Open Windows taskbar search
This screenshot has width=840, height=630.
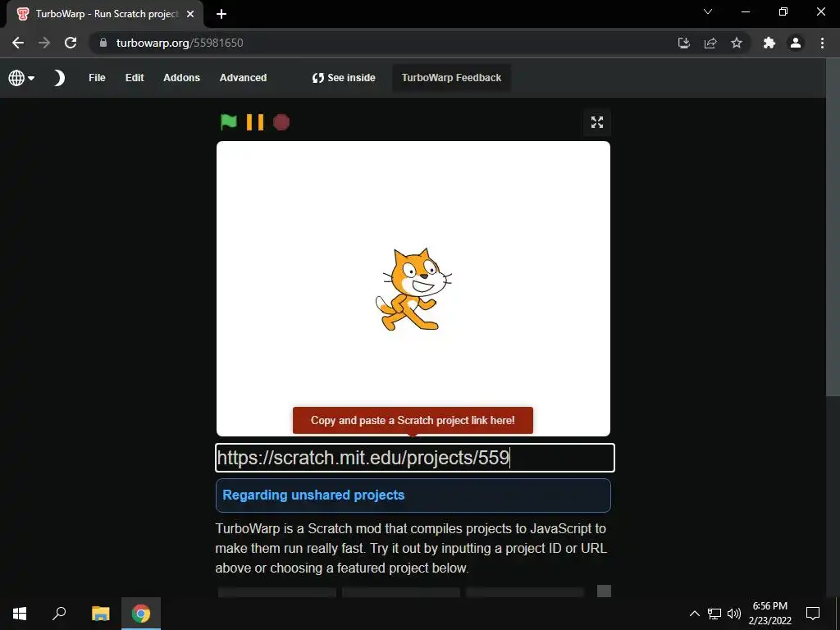point(59,614)
